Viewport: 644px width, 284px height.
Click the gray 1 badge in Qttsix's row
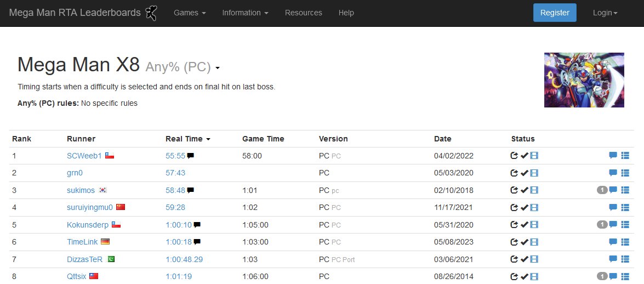pos(602,276)
